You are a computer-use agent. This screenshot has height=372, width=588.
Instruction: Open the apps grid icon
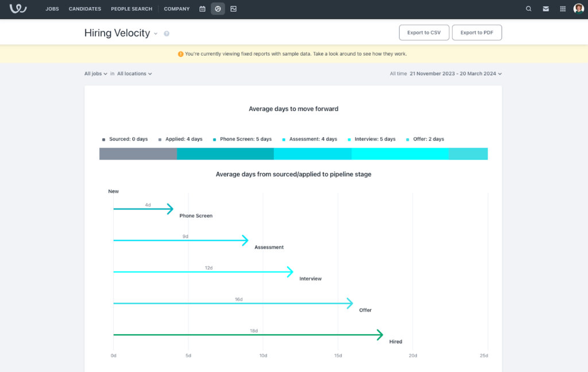click(x=563, y=9)
